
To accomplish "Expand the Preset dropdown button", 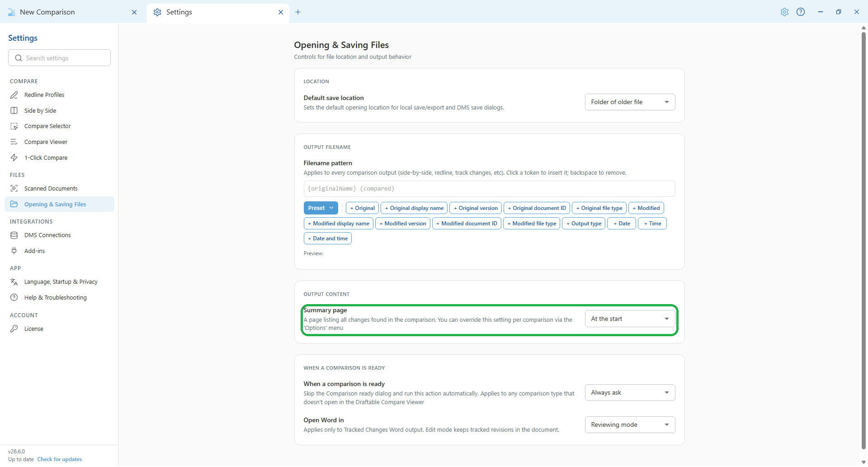I will tap(321, 208).
